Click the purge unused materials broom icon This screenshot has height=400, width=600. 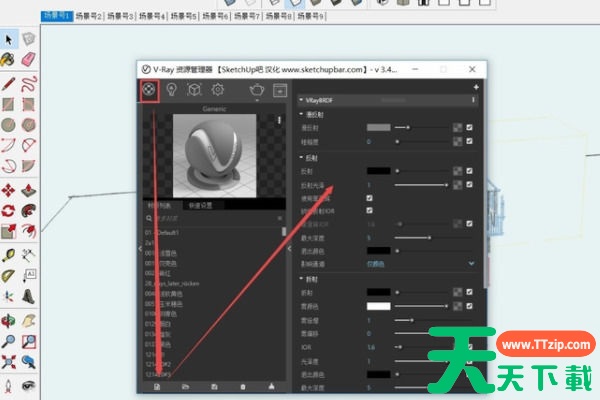[271, 387]
